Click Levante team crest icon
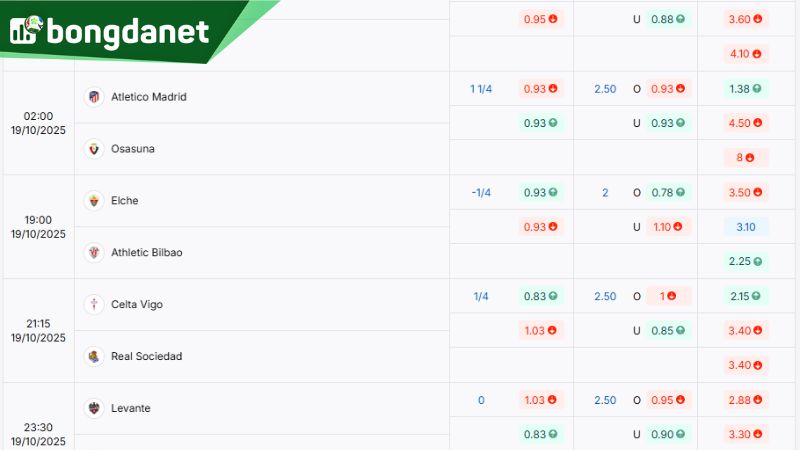The image size is (800, 450). (x=94, y=409)
